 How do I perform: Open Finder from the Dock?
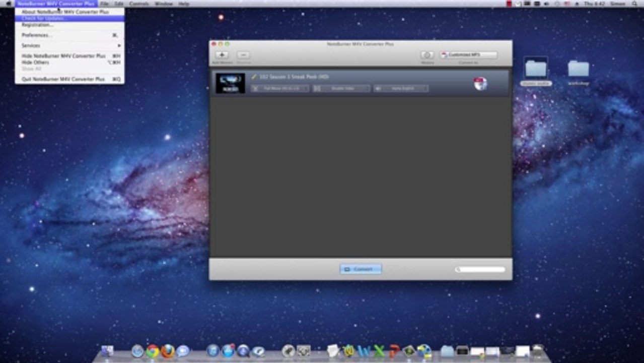point(107,351)
